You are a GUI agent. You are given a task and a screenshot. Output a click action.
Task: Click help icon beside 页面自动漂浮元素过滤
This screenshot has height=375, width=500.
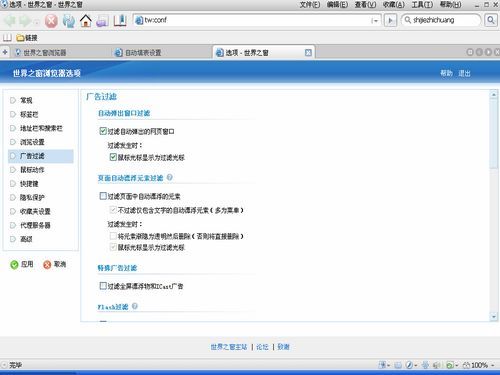click(x=170, y=177)
